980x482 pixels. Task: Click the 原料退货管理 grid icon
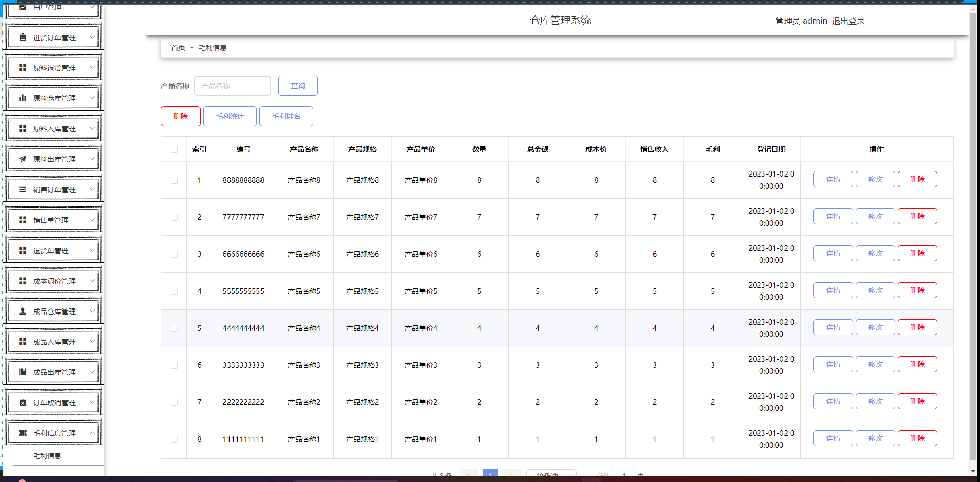[x=23, y=68]
